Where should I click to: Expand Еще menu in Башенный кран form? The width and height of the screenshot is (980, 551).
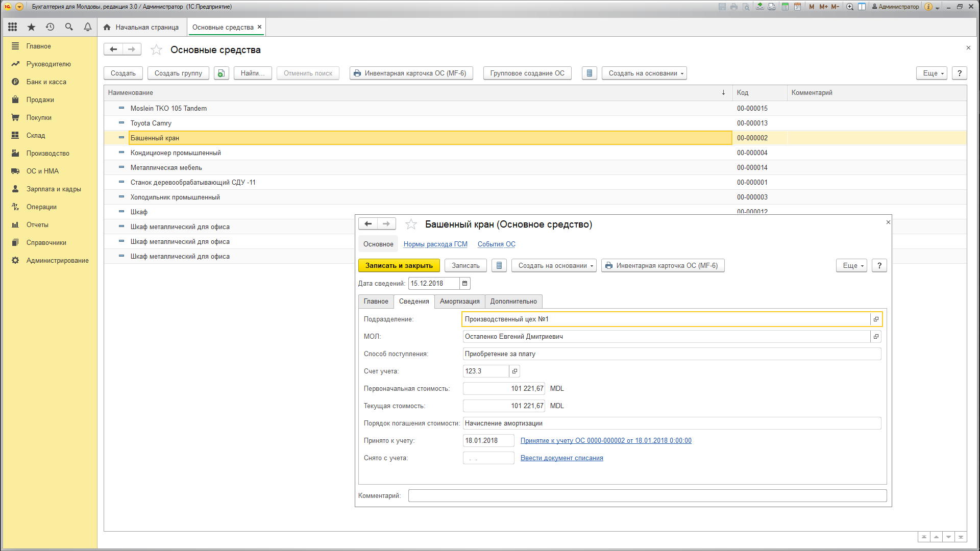point(851,266)
